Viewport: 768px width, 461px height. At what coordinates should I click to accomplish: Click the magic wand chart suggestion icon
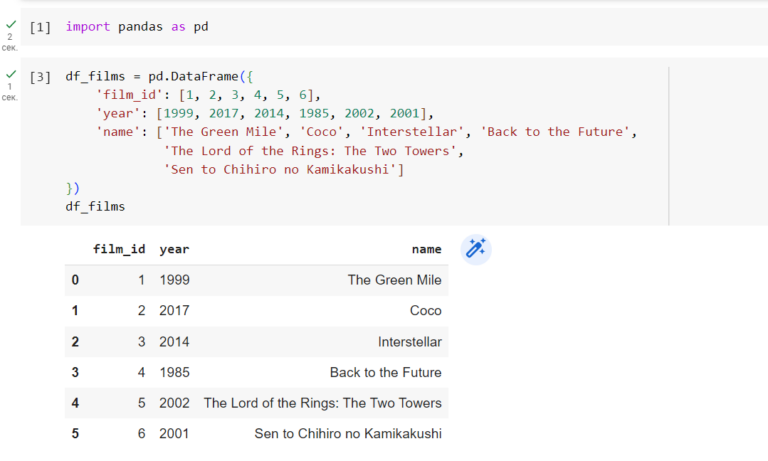[x=476, y=249]
